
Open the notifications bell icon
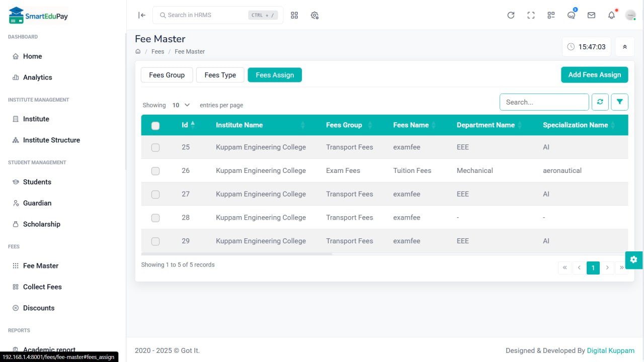tap(611, 15)
